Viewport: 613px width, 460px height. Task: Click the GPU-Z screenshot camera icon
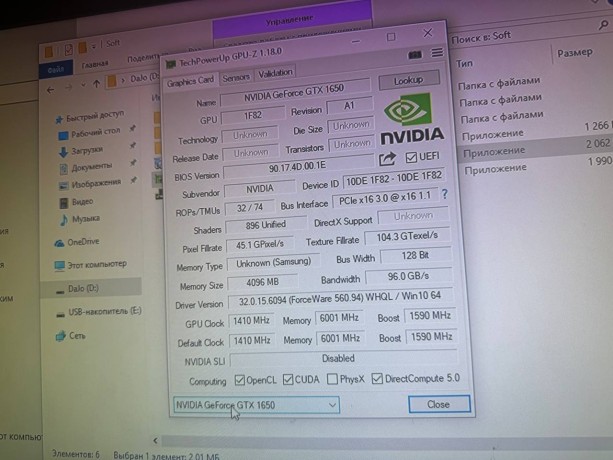coord(415,55)
